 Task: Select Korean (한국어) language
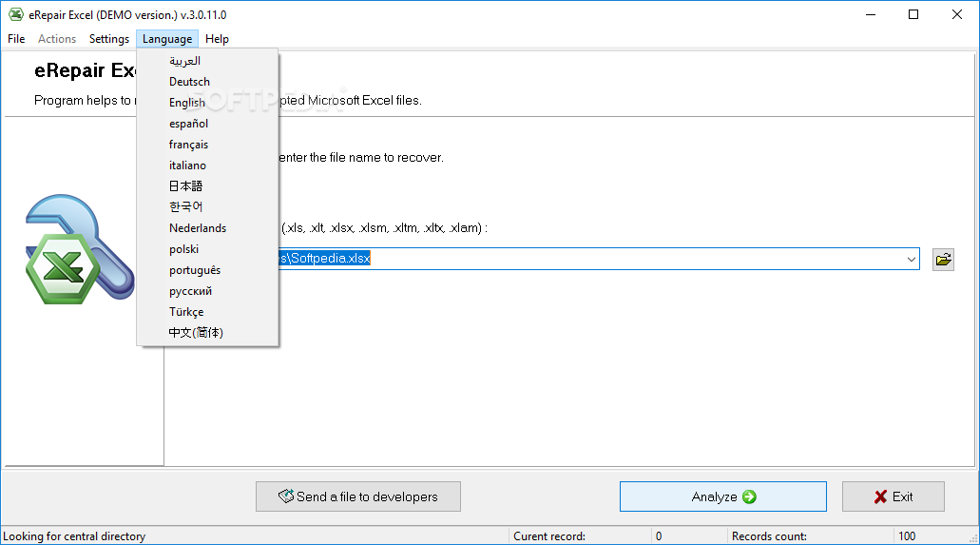coord(207,206)
